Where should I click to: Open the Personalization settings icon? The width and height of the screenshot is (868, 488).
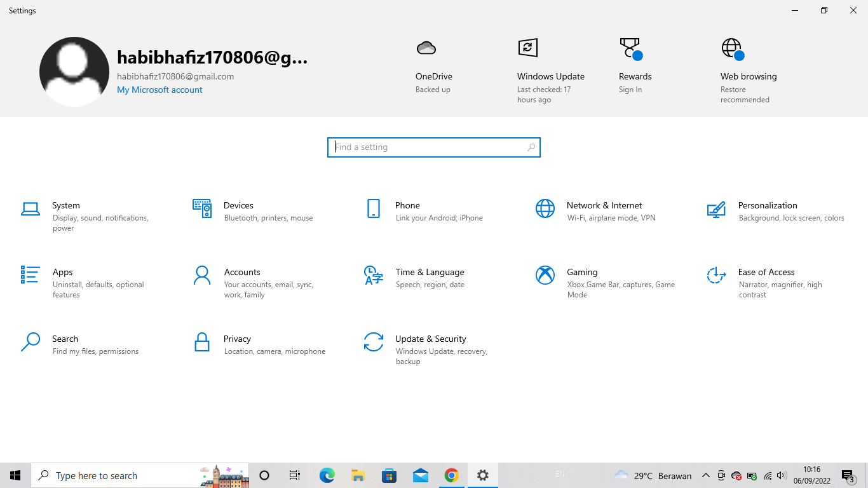[x=716, y=209]
